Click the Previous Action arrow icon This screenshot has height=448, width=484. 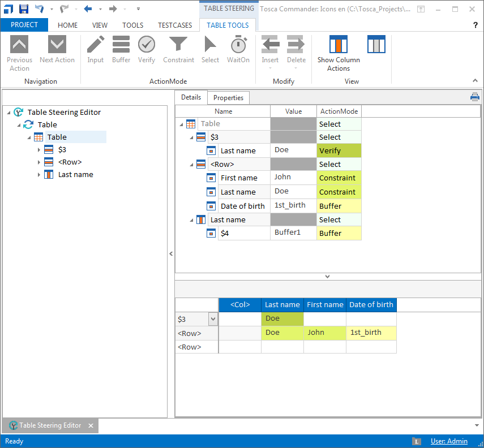pos(19,45)
